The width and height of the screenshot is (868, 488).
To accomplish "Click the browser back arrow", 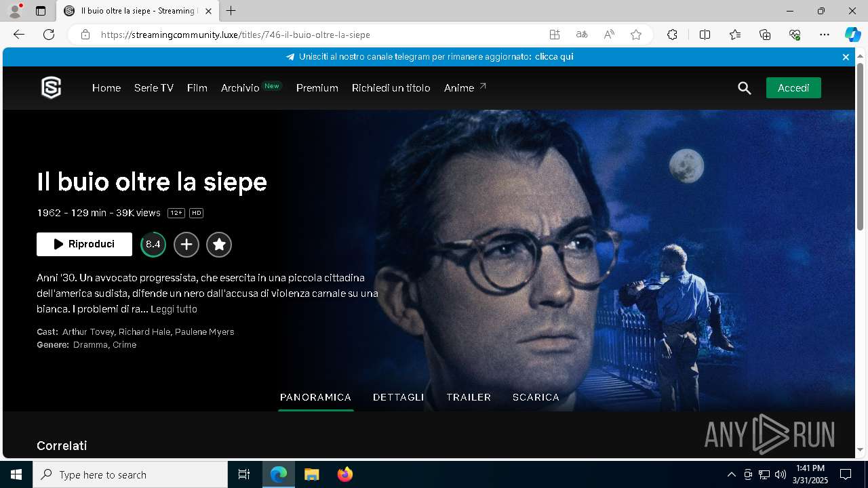I will tap(19, 35).
